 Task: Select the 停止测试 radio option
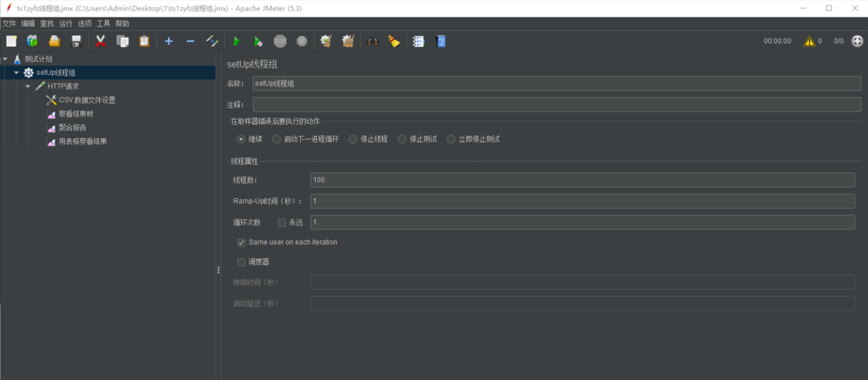pos(402,139)
